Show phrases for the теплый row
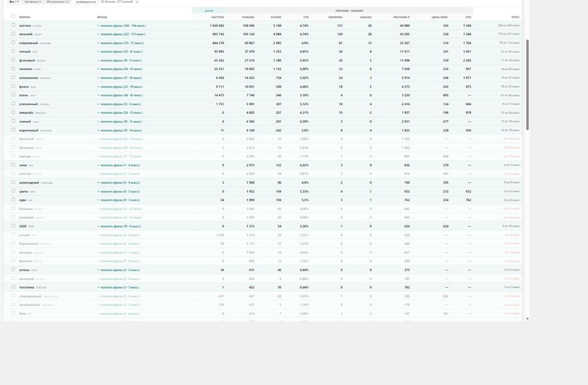 point(120,52)
